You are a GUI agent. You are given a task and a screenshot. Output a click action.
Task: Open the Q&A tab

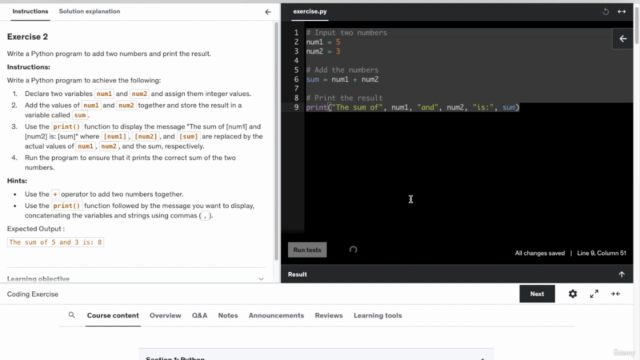point(200,316)
